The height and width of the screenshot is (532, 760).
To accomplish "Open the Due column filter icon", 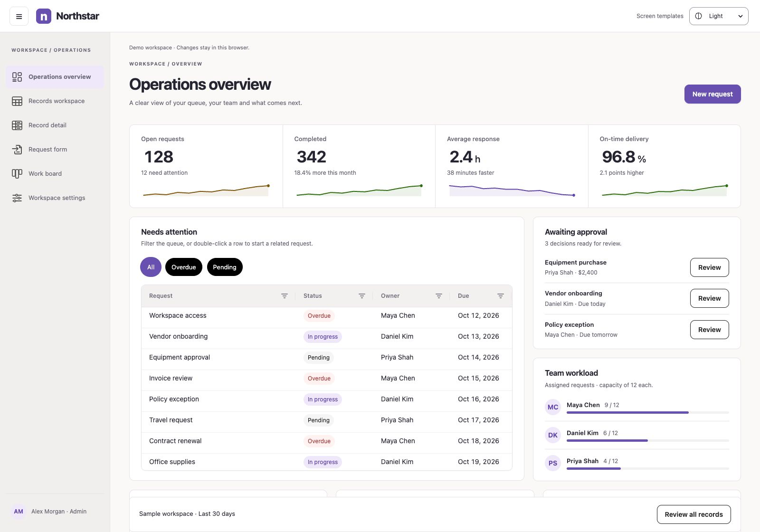I will [x=501, y=296].
